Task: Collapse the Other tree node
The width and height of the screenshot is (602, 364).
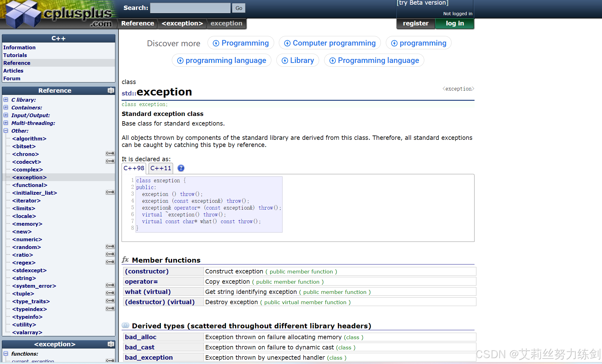Action: (6, 131)
